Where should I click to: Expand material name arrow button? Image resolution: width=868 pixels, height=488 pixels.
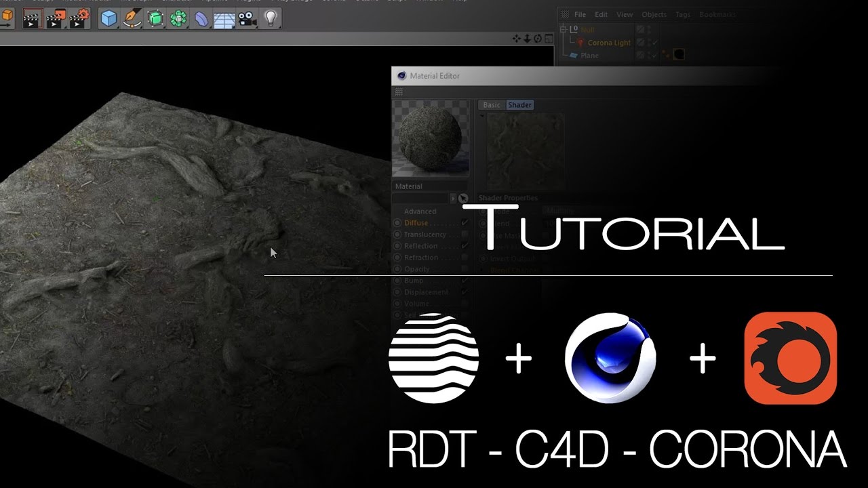coord(453,199)
